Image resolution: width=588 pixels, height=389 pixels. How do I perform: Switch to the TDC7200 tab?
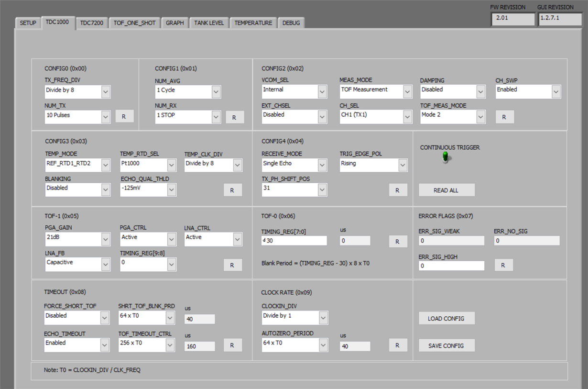click(92, 23)
